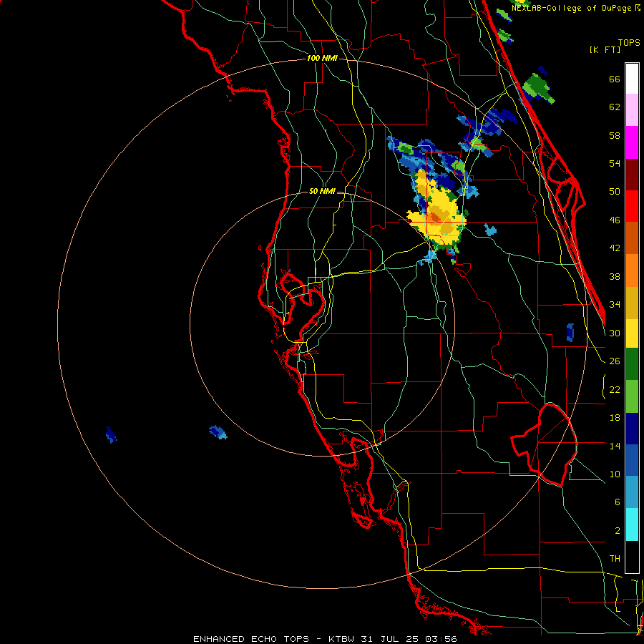Image resolution: width=644 pixels, height=644 pixels.
Task: Click the maroon legend swatch near 54
Action: 632,174
